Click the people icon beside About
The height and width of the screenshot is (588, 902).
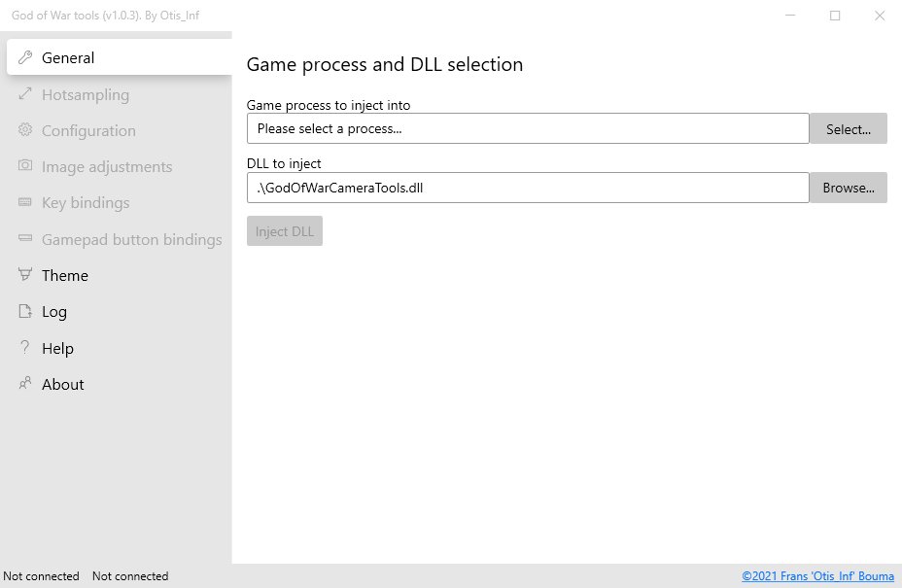coord(24,383)
